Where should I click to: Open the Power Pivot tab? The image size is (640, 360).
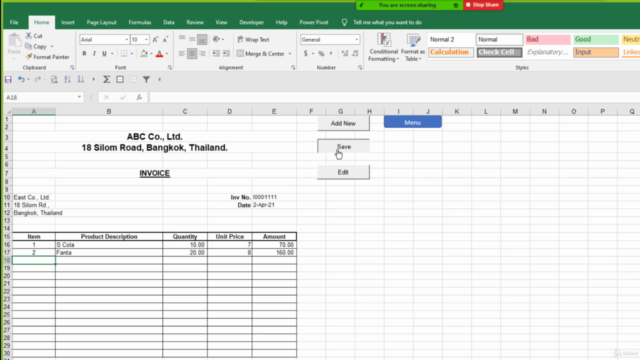(x=313, y=22)
